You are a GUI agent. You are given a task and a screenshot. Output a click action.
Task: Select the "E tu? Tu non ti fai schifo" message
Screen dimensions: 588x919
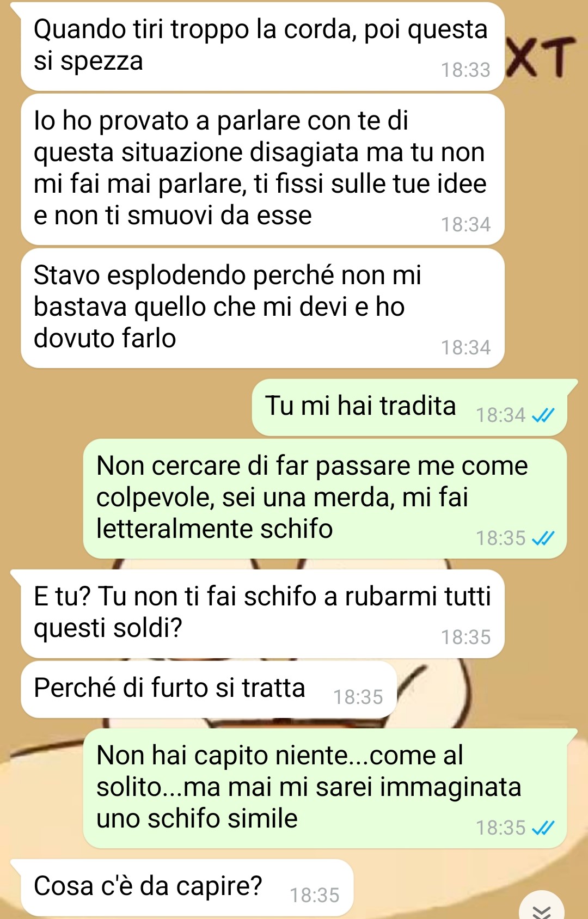262,614
